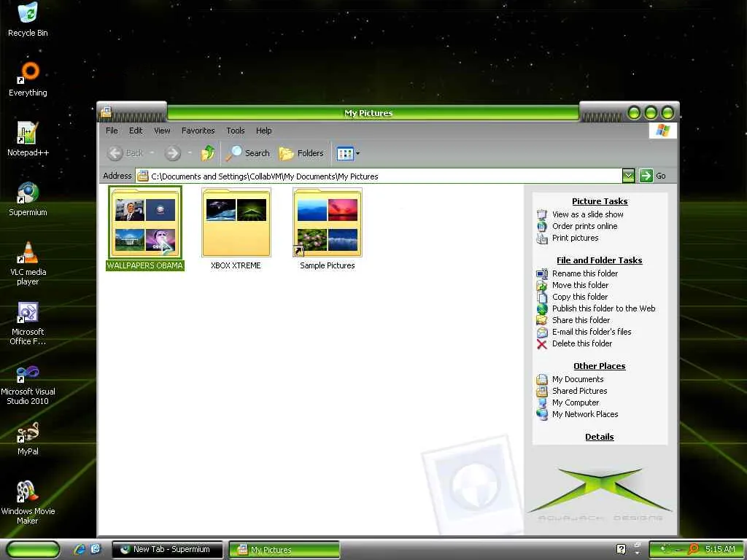Switch to New Tab - Supermium taskbar button
The width and height of the screenshot is (747, 560).
point(167,550)
